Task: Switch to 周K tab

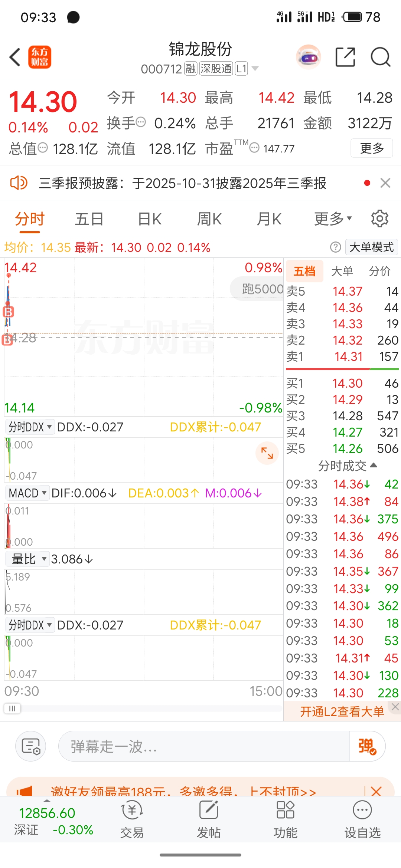Action: pos(209,219)
